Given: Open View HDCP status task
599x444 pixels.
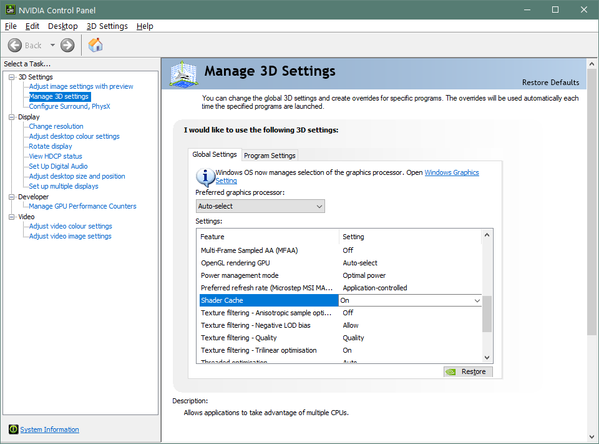Looking at the screenshot, I should 55,156.
